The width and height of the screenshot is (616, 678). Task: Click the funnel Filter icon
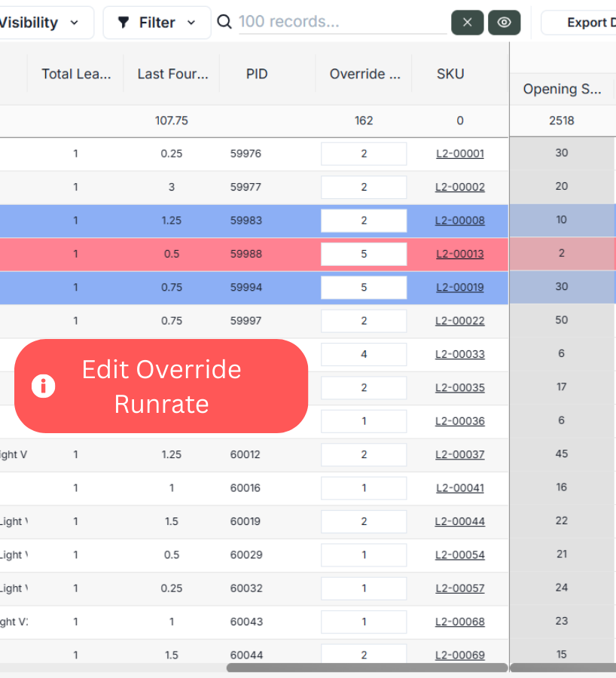click(x=124, y=23)
